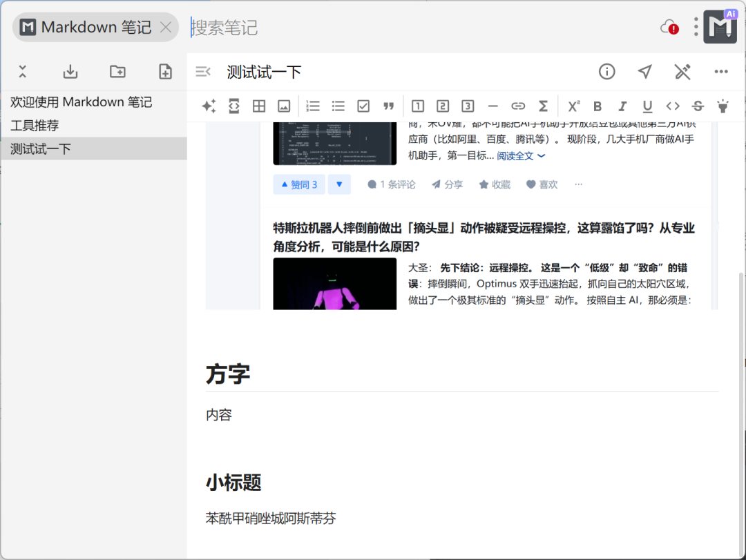The height and width of the screenshot is (560, 746).
Task: Open the 1 条评论 comments
Action: tap(392, 184)
